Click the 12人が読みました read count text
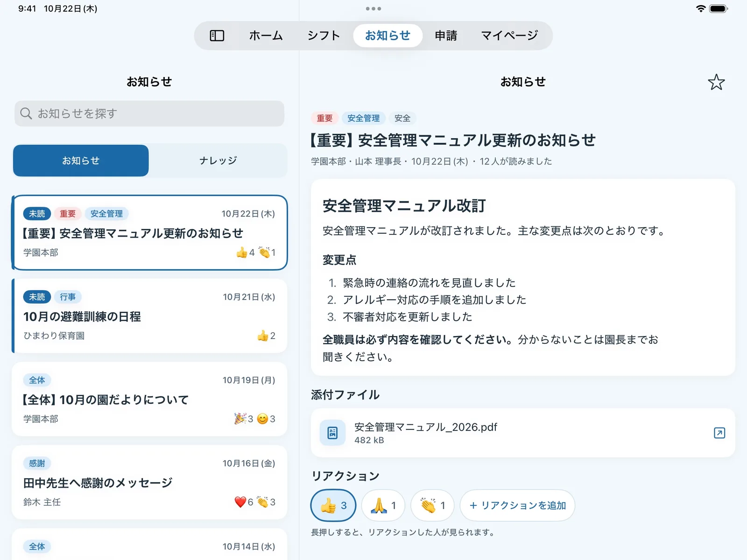 click(x=515, y=161)
